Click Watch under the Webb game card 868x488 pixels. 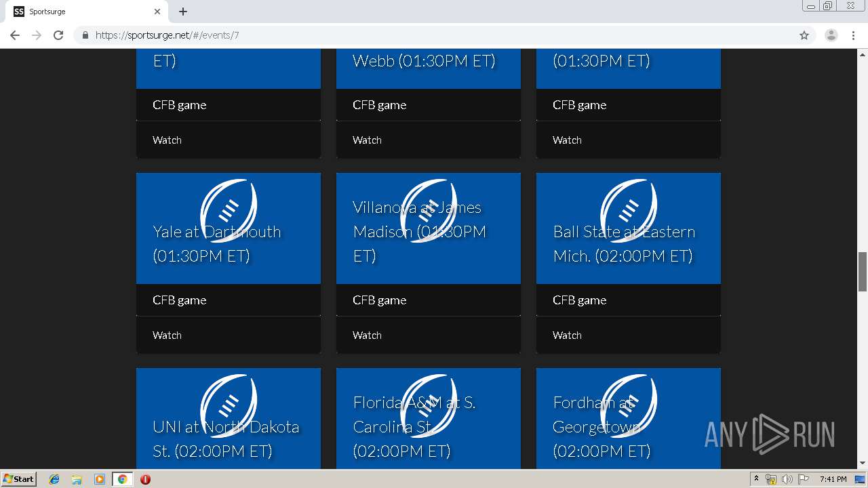click(367, 140)
